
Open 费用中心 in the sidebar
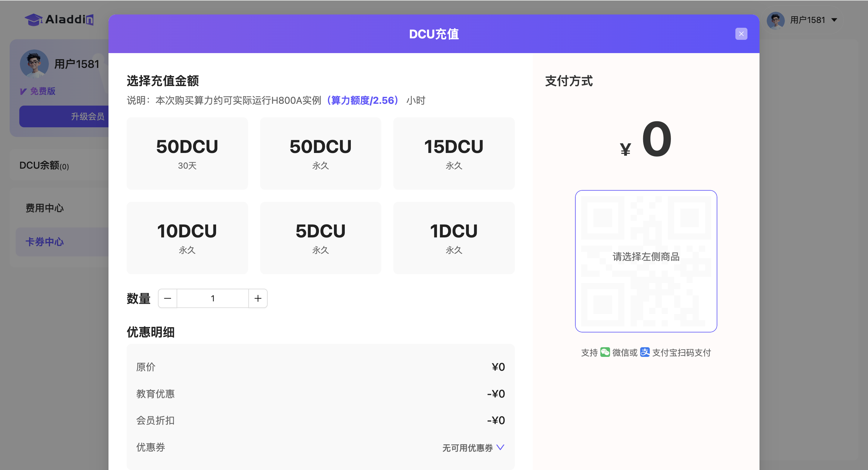(x=45, y=208)
